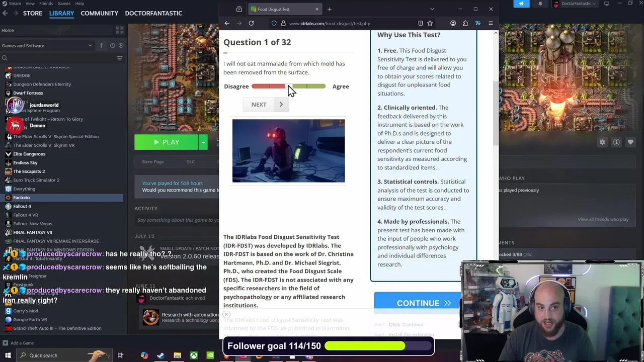Open Windows Task View
The width and height of the screenshot is (644, 362).
121,355
